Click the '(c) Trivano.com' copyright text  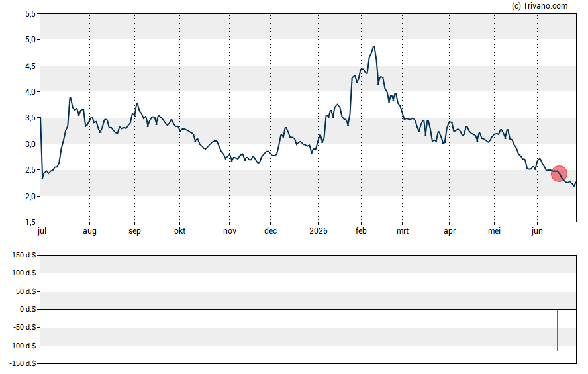[x=540, y=5]
